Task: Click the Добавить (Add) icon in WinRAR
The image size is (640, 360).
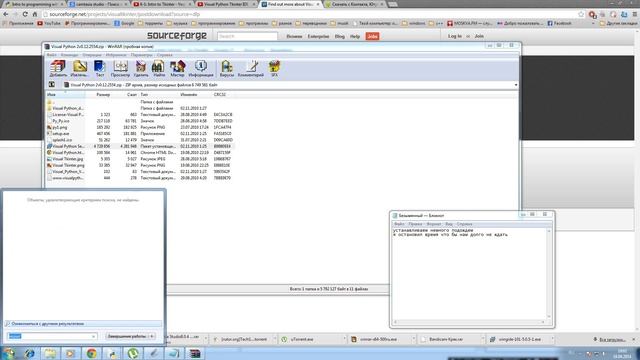Action: 58,68
